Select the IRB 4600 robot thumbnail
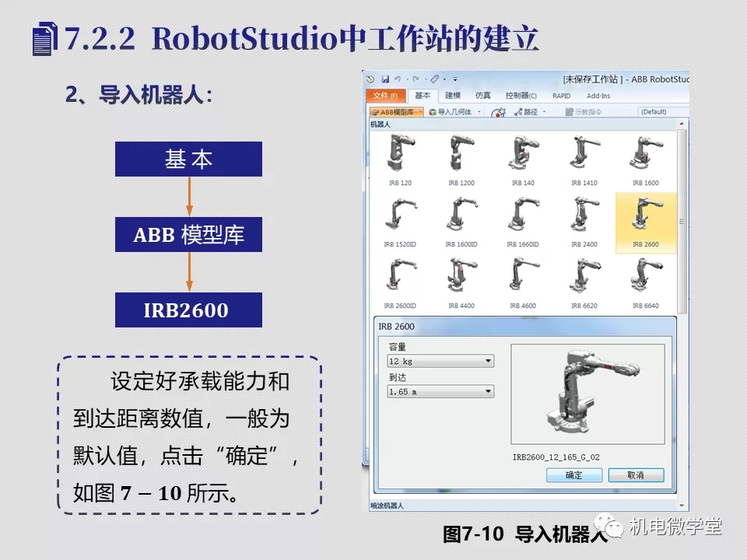747x560 pixels. [523, 283]
